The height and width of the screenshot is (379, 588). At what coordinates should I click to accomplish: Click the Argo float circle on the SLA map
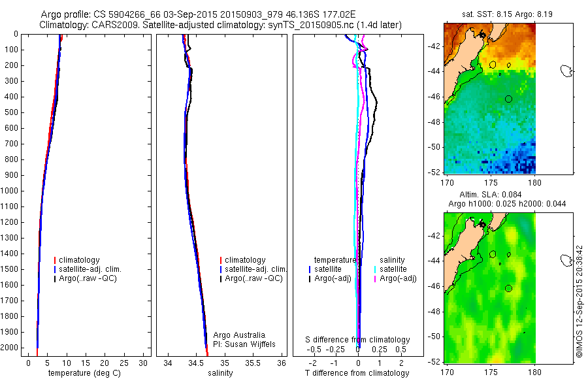click(508, 289)
